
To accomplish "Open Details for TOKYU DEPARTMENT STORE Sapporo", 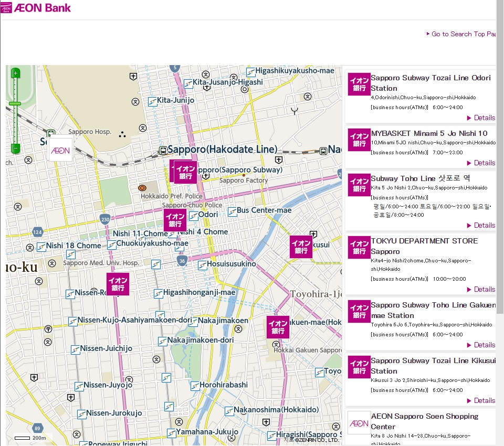I will [481, 289].
